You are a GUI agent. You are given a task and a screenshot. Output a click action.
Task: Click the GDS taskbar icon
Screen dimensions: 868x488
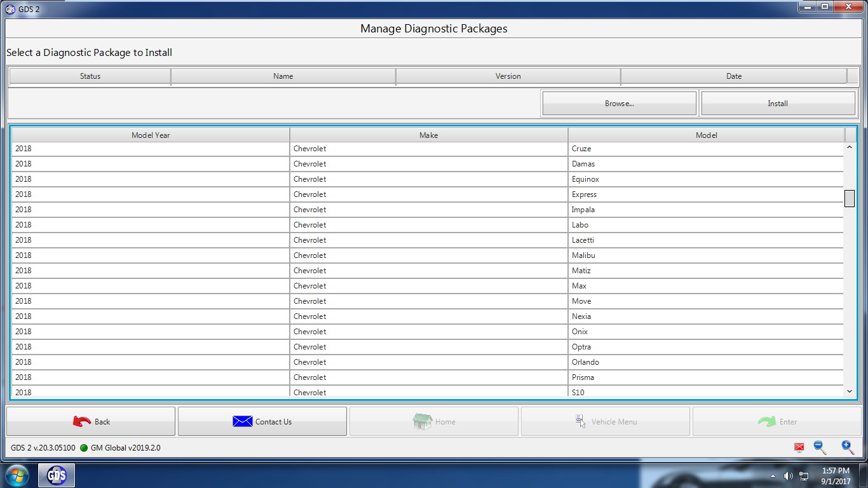coord(57,475)
